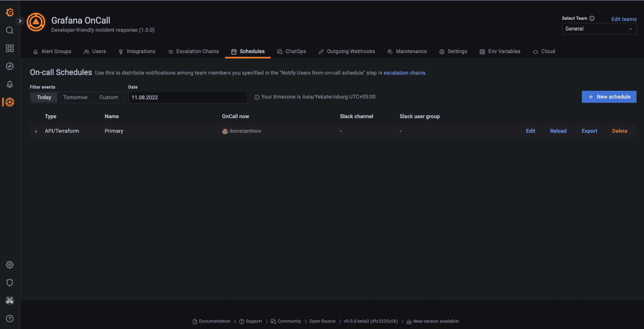Expand the API/Terraform schedule row
Viewport: 644px width, 329px height.
pos(36,131)
